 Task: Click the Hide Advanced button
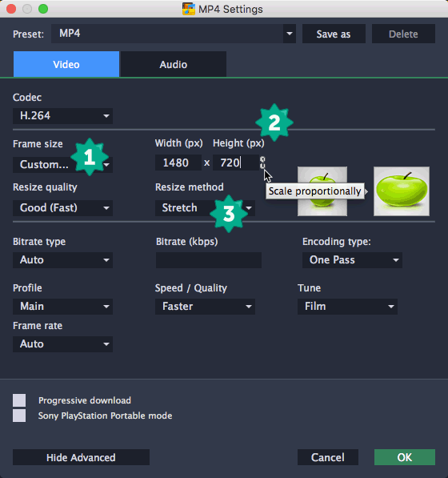[x=81, y=457]
